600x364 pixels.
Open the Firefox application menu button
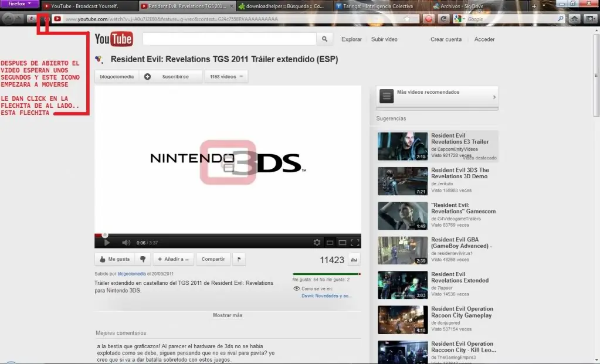pyautogui.click(x=19, y=4)
